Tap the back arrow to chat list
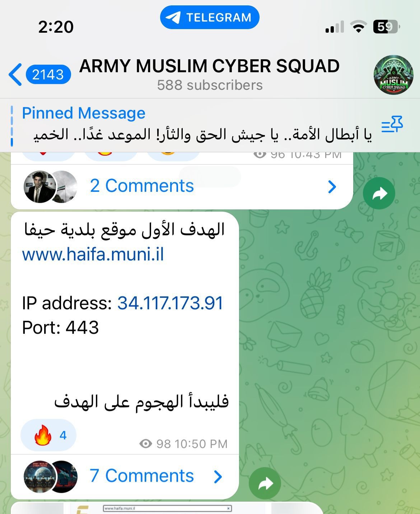This screenshot has width=420, height=514. [15, 75]
